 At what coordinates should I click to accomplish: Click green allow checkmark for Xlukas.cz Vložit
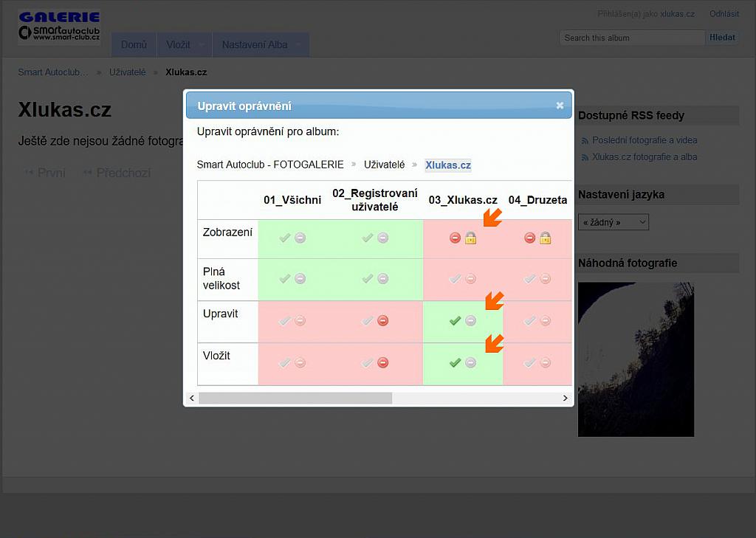click(455, 362)
